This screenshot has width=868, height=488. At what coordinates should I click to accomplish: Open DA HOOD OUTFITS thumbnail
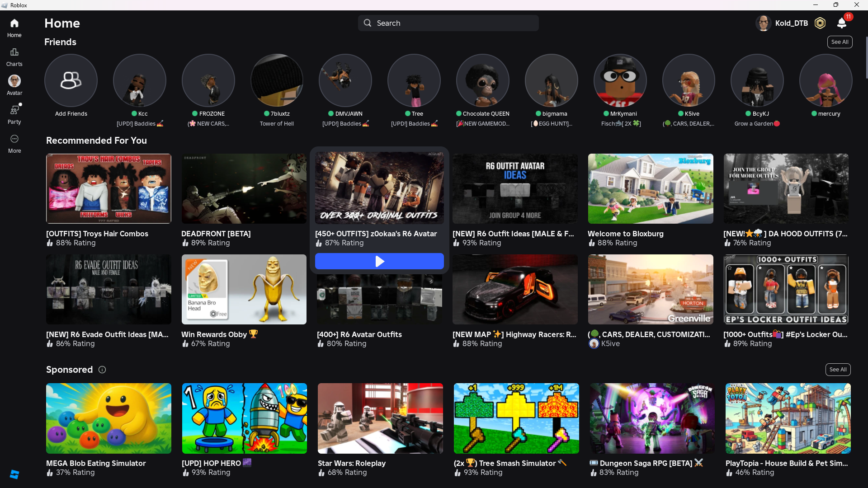tap(786, 188)
